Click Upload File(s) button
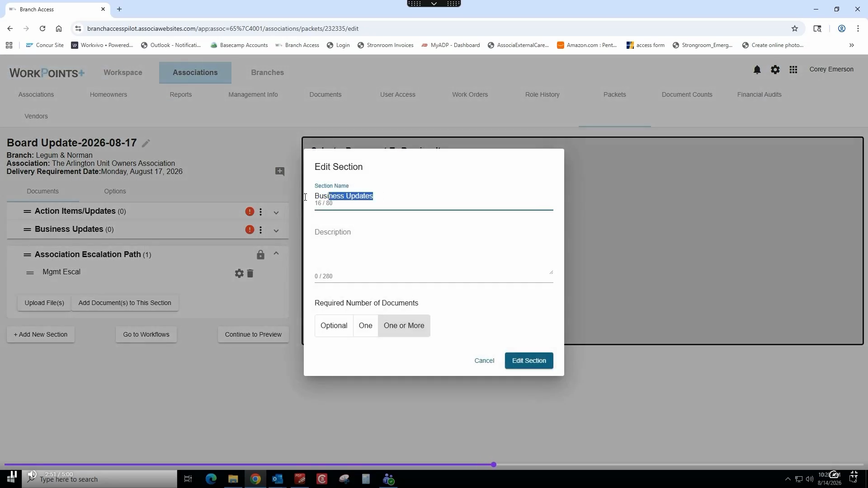Screen dimensions: 868x488 44,303
